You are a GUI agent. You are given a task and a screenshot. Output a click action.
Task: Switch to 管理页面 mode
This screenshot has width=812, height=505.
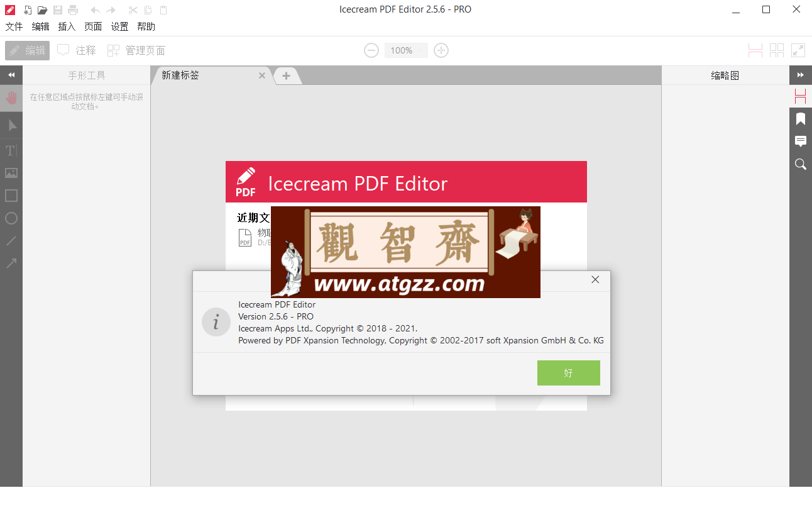point(136,50)
